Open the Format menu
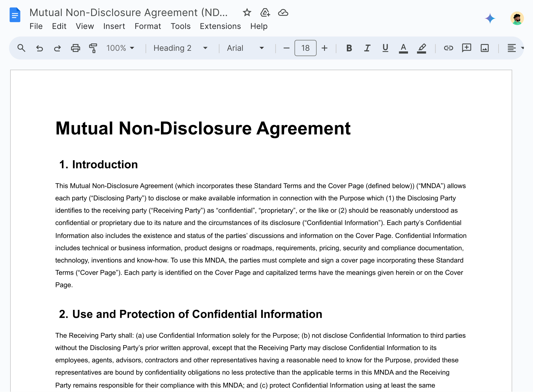The height and width of the screenshot is (392, 533). point(148,26)
